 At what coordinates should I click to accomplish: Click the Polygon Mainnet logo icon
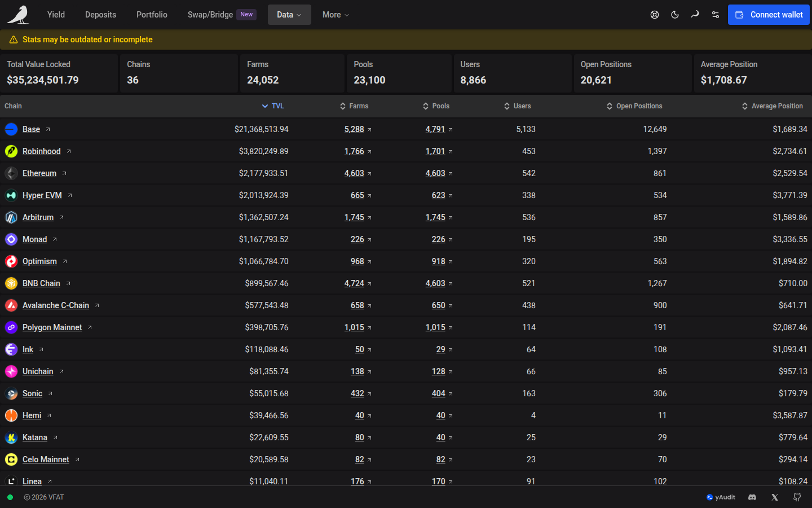click(11, 327)
